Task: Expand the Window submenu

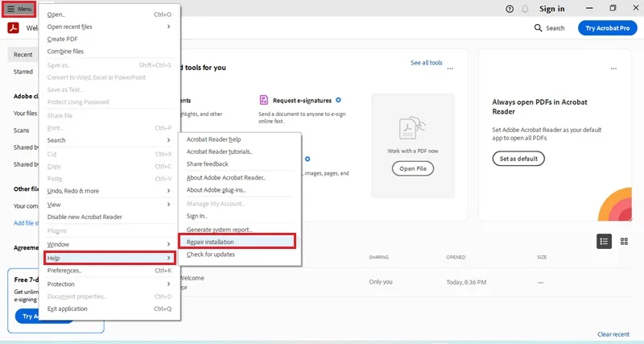Action: tap(109, 244)
